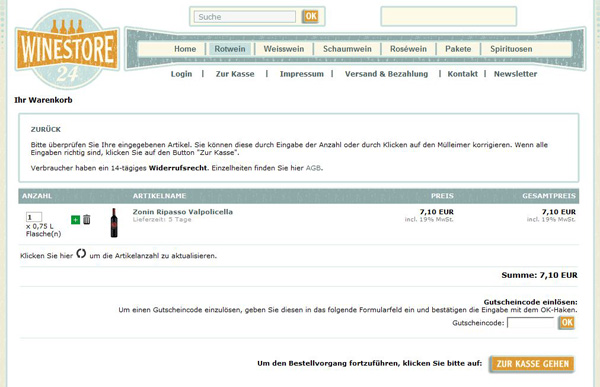Click the OK button next to the search box
This screenshot has width=600, height=387.
pos(310,16)
